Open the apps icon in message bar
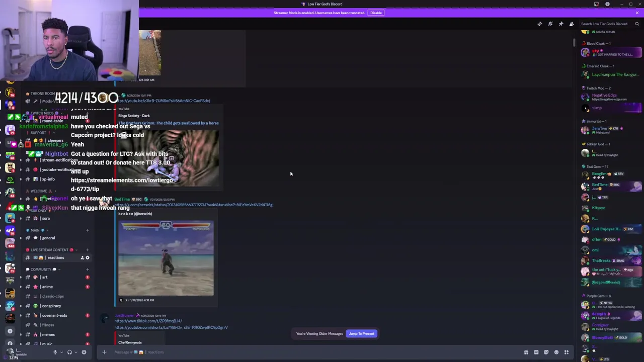Viewport: 644px width, 362px height. click(x=567, y=352)
